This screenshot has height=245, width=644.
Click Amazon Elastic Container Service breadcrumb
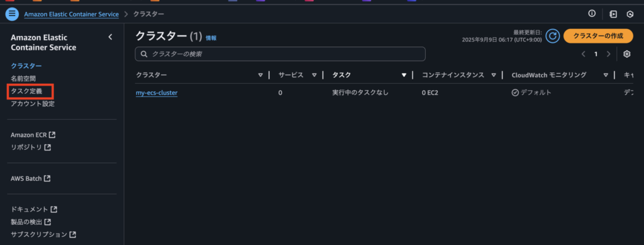tap(72, 14)
